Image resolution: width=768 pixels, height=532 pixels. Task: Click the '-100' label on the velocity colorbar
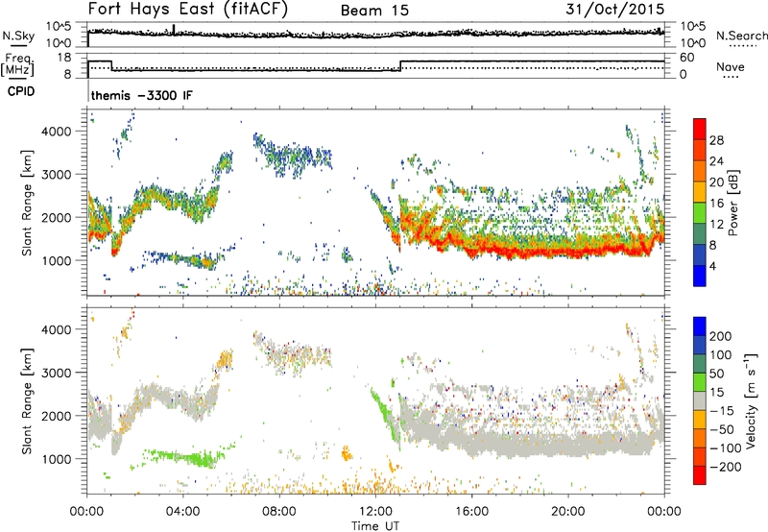(x=726, y=447)
